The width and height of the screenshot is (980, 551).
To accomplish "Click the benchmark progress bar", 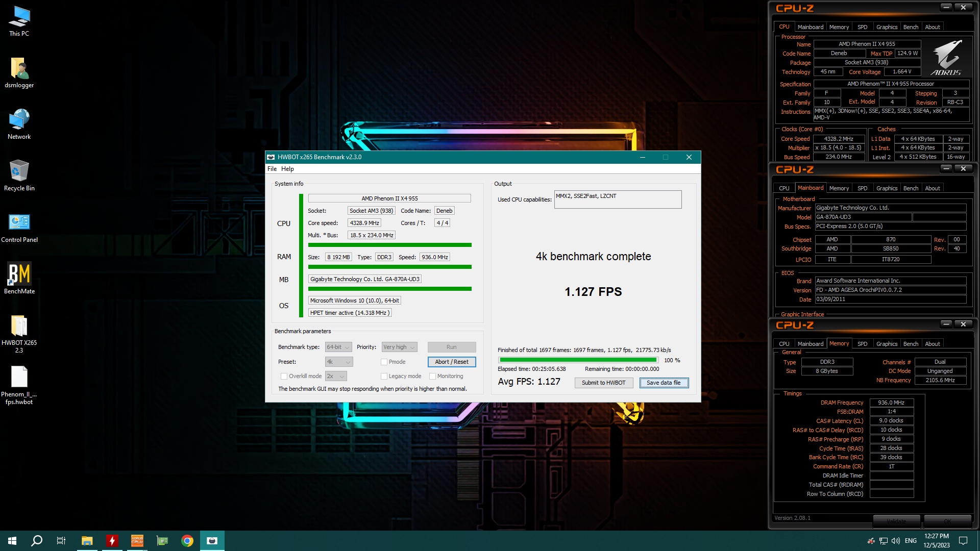I will pyautogui.click(x=578, y=360).
